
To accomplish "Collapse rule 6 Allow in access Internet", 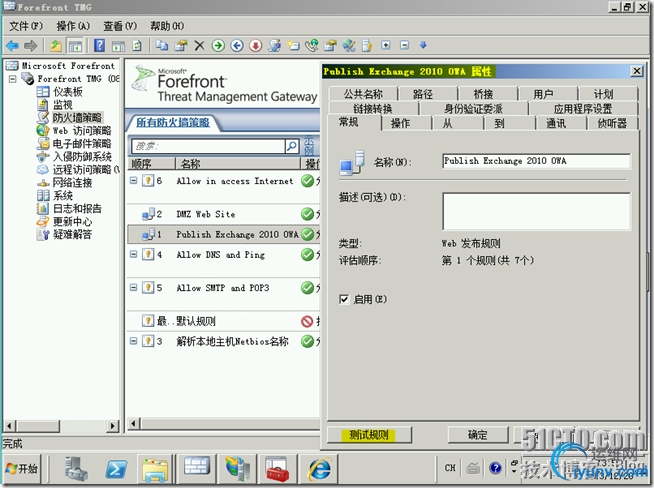I will pyautogui.click(x=133, y=181).
